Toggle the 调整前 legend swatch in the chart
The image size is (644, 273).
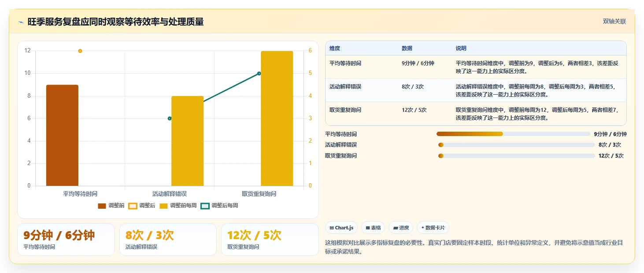[102, 206]
